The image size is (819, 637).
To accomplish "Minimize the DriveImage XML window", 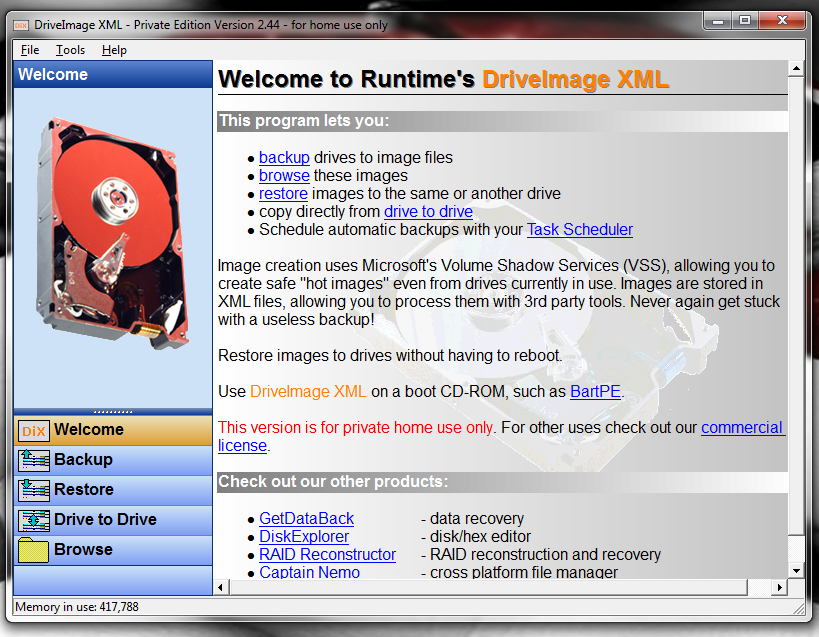I will (718, 21).
